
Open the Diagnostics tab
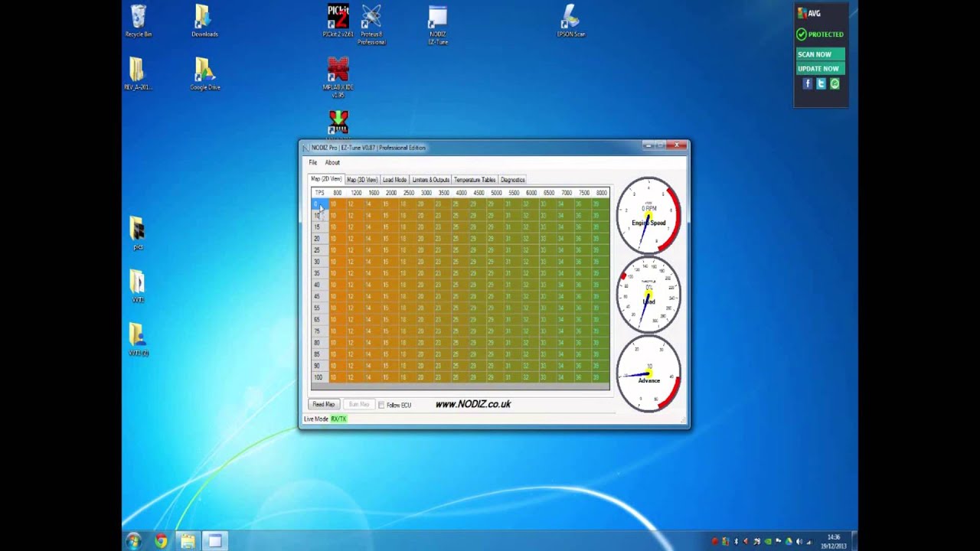point(513,180)
